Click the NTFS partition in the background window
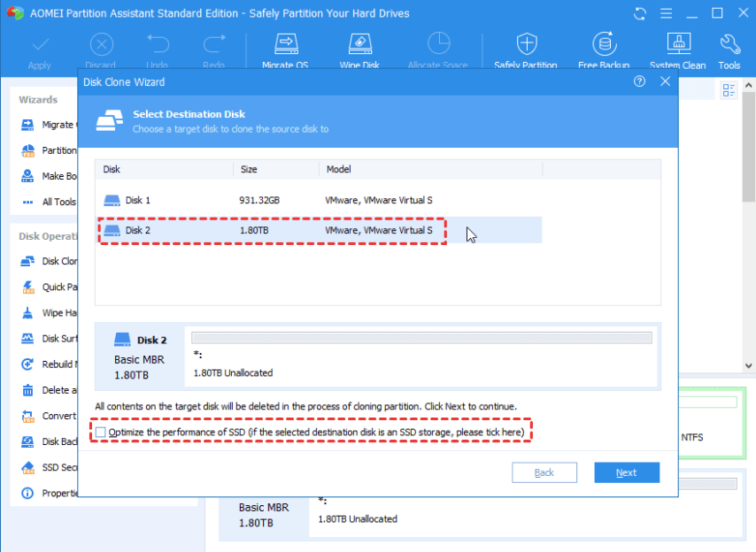Image resolution: width=756 pixels, height=552 pixels. coord(712,423)
